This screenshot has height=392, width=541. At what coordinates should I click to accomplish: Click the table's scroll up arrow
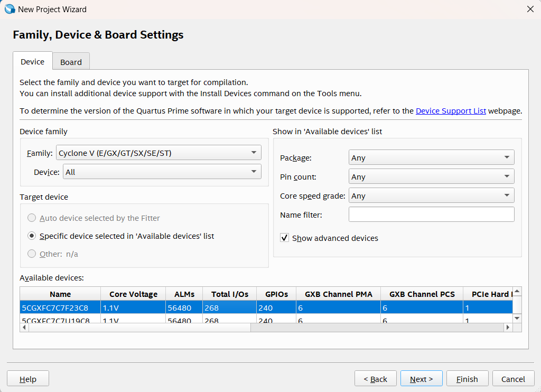[517, 292]
